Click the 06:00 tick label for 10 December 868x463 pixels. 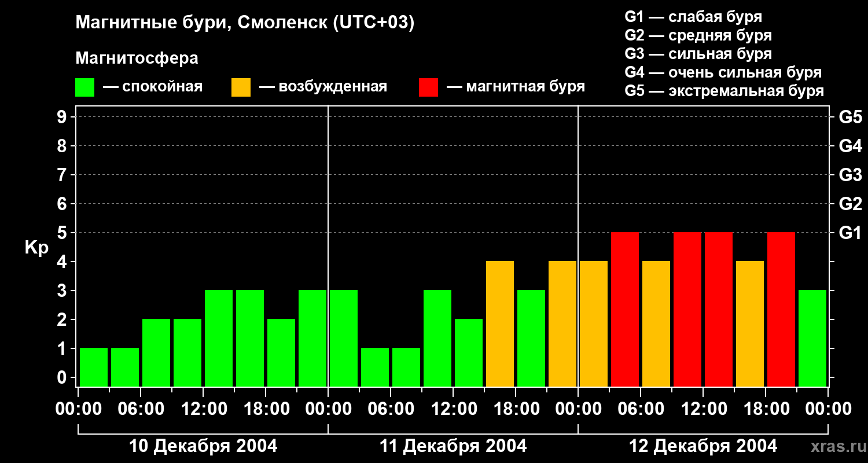(141, 409)
